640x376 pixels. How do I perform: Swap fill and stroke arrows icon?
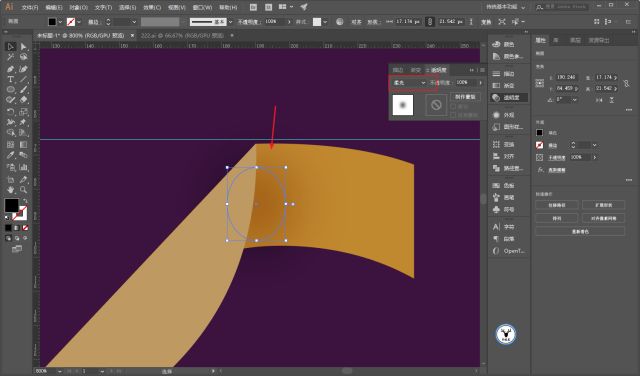[25, 201]
